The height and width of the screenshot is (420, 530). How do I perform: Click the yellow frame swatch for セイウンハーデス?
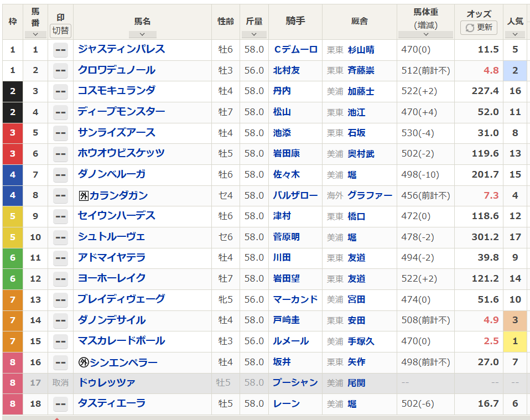12,216
